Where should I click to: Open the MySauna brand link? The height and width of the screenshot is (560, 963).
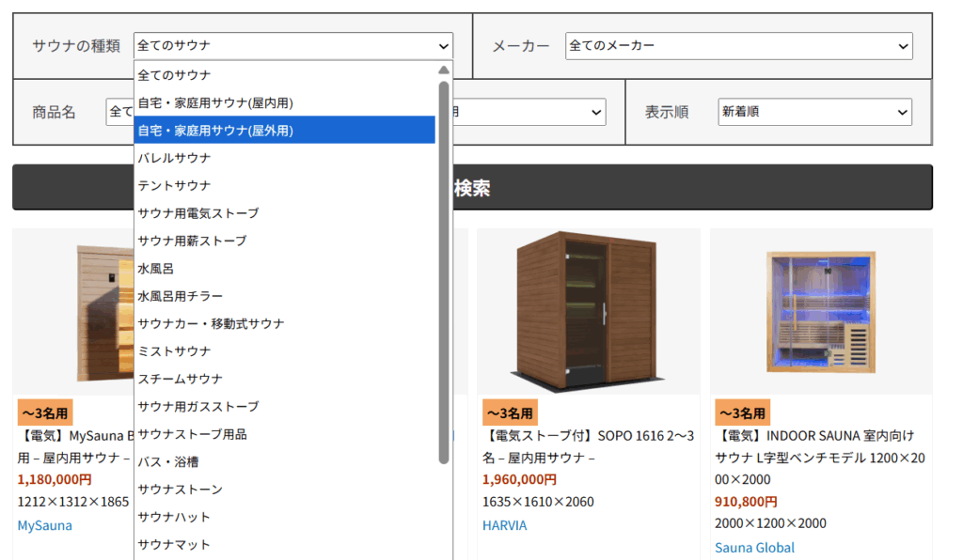coord(45,525)
